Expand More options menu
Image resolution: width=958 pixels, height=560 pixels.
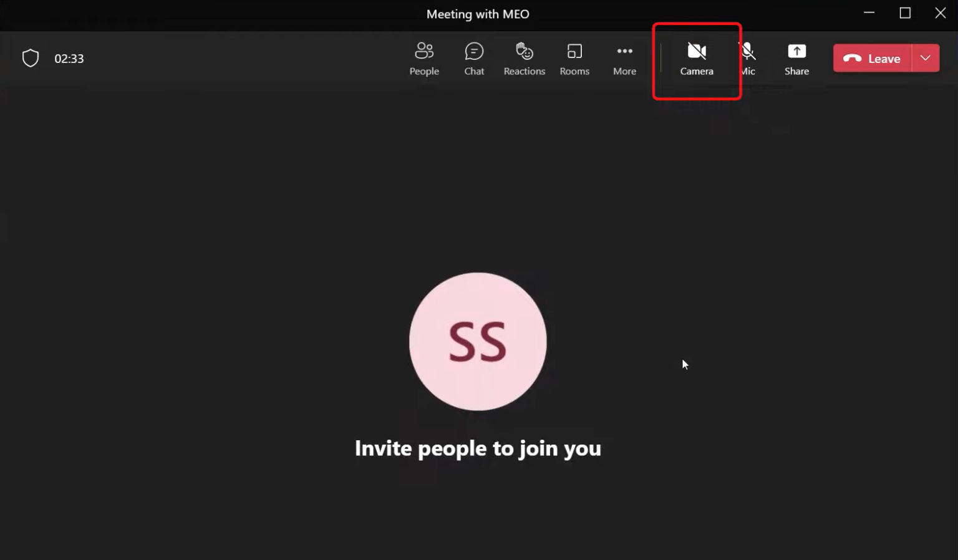(x=624, y=58)
